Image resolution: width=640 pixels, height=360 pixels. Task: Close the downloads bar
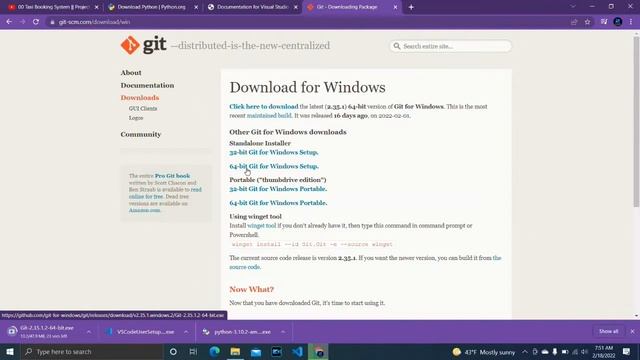click(x=632, y=331)
